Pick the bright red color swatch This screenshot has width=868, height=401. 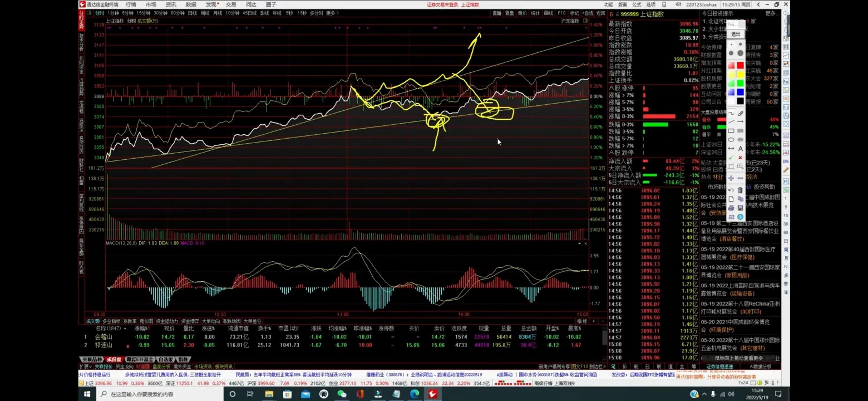740,65
